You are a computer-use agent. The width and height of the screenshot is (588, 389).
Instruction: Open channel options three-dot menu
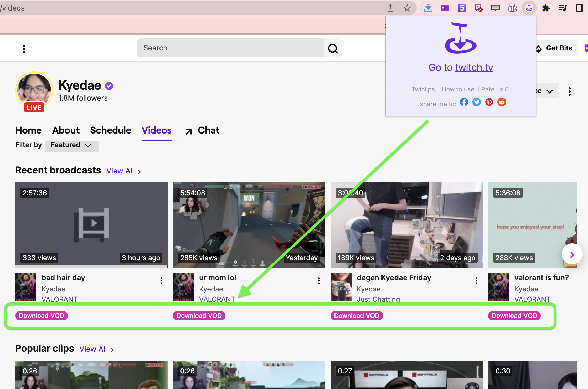click(569, 91)
